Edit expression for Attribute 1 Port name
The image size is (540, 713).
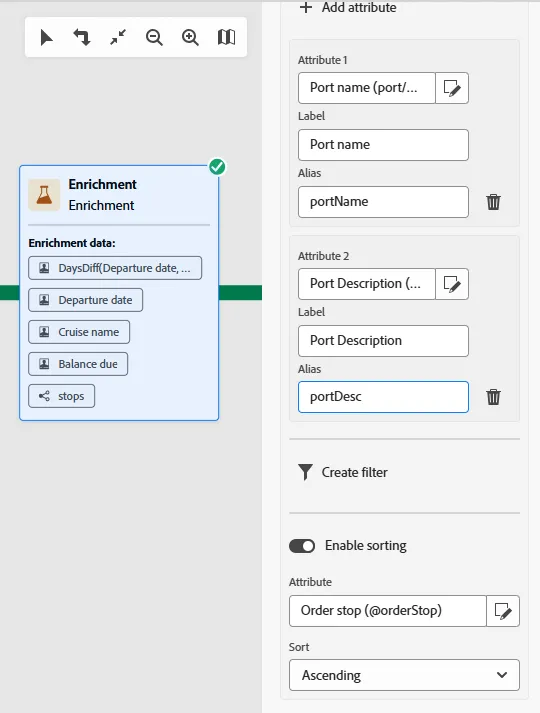452,88
